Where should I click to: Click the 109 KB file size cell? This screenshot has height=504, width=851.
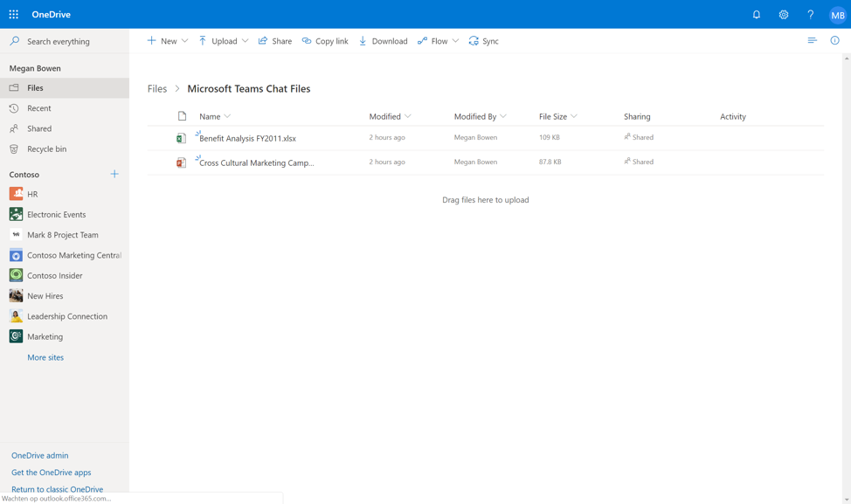tap(550, 137)
